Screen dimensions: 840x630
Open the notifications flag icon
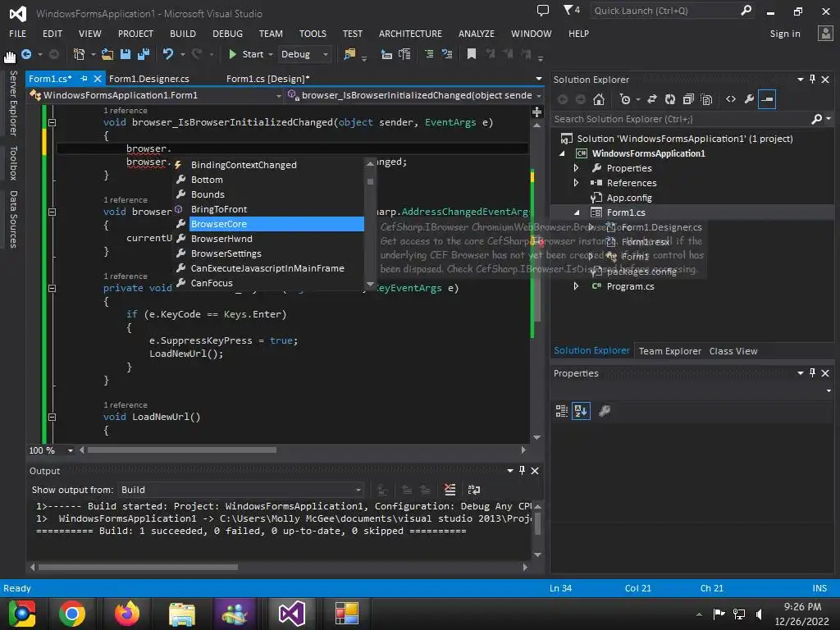coord(571,10)
